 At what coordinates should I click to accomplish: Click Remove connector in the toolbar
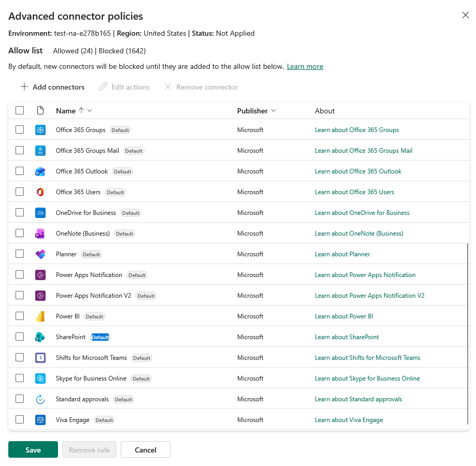click(x=201, y=87)
